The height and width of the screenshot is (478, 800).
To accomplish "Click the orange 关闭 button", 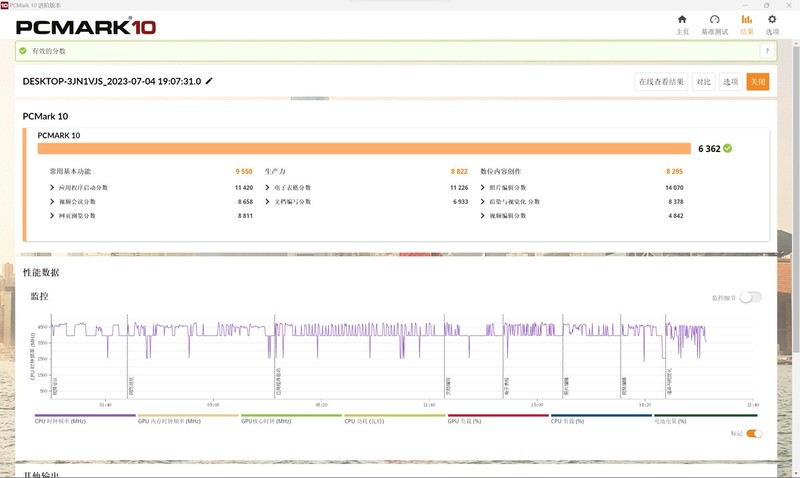I will (x=757, y=82).
